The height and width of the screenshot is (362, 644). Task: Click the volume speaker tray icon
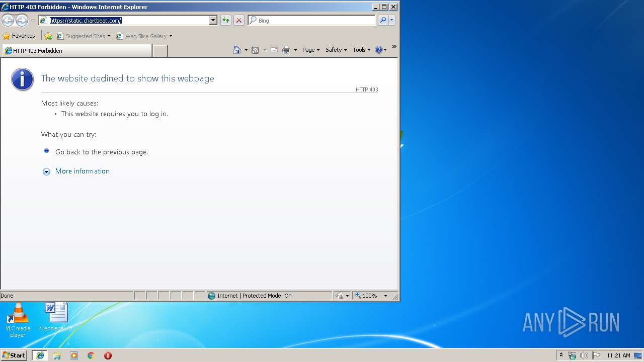[x=584, y=355]
